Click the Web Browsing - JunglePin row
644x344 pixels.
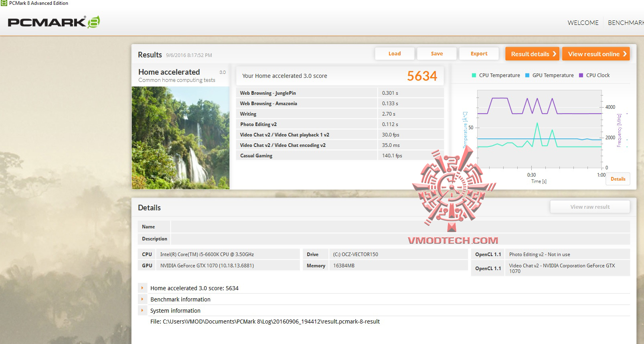click(x=340, y=93)
